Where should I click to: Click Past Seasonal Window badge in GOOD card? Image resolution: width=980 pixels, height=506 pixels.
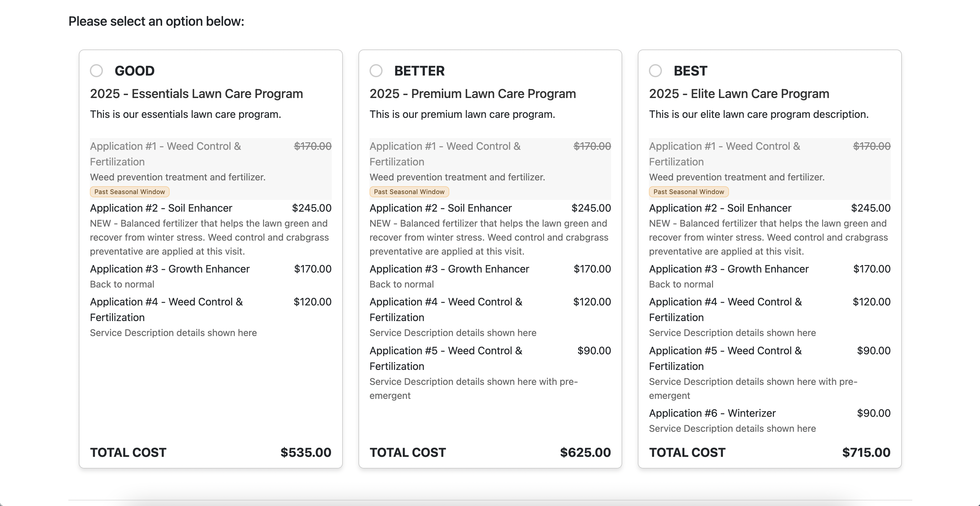129,192
